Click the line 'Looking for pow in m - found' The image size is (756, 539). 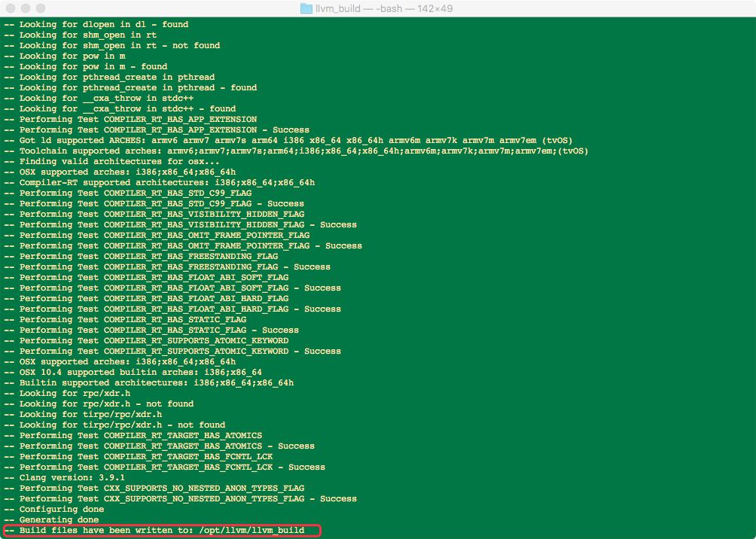pyautogui.click(x=86, y=67)
